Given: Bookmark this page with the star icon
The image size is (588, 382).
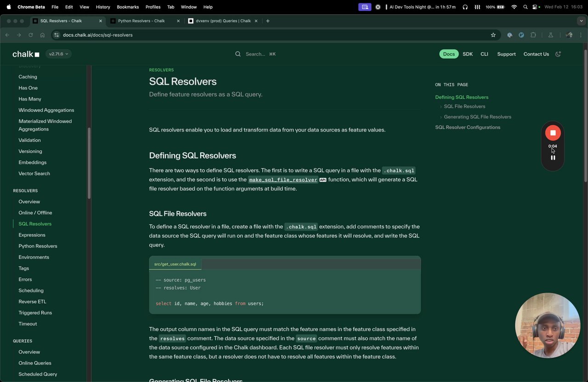Looking at the screenshot, I should click(493, 35).
